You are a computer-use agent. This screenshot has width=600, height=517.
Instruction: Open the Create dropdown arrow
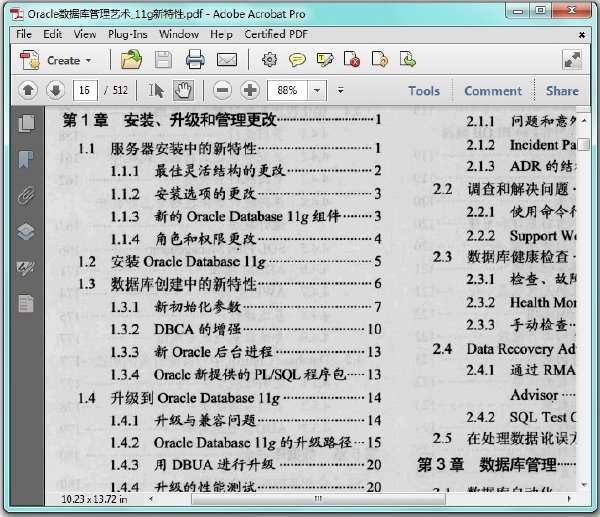[89, 60]
